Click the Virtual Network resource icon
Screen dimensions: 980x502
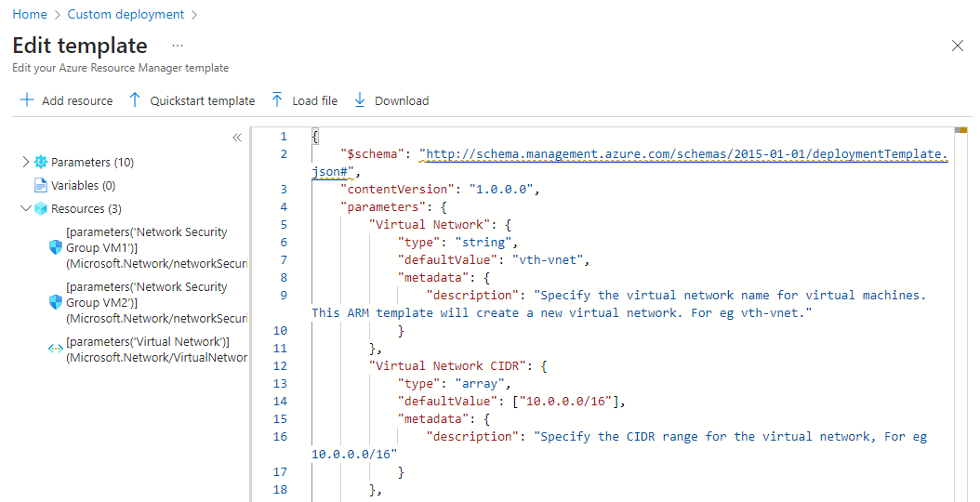click(x=56, y=350)
